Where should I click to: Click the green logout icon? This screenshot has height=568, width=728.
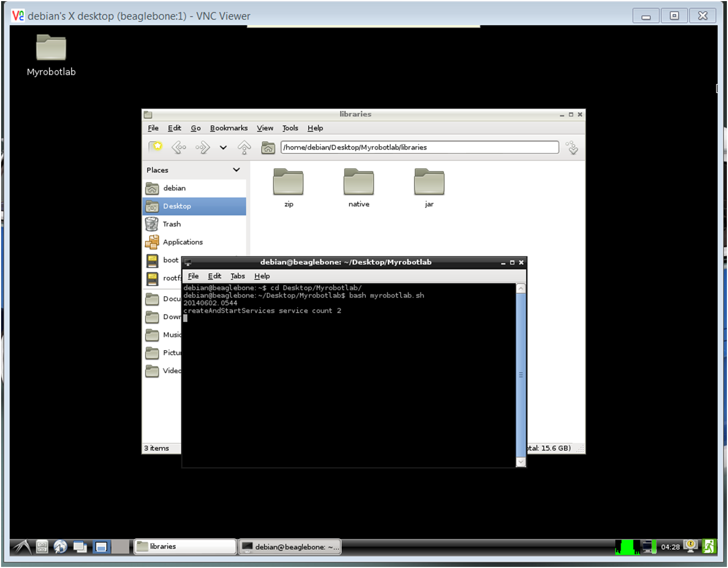[x=709, y=546]
